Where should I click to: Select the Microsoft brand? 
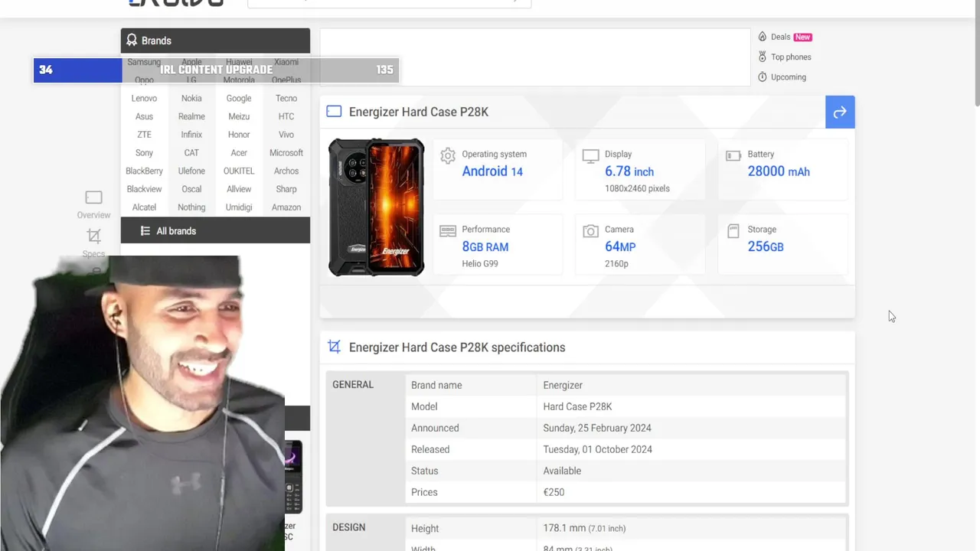[x=286, y=153]
